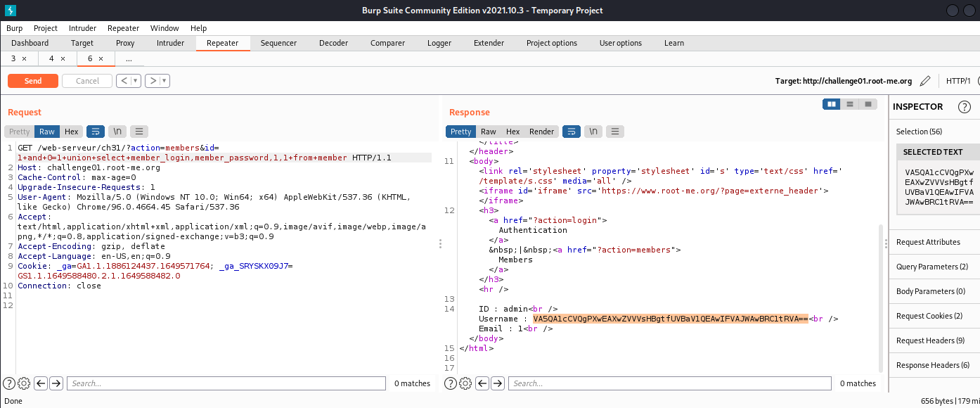The image size is (980, 408).
Task: Expand Request Attributes section
Action: pos(934,242)
